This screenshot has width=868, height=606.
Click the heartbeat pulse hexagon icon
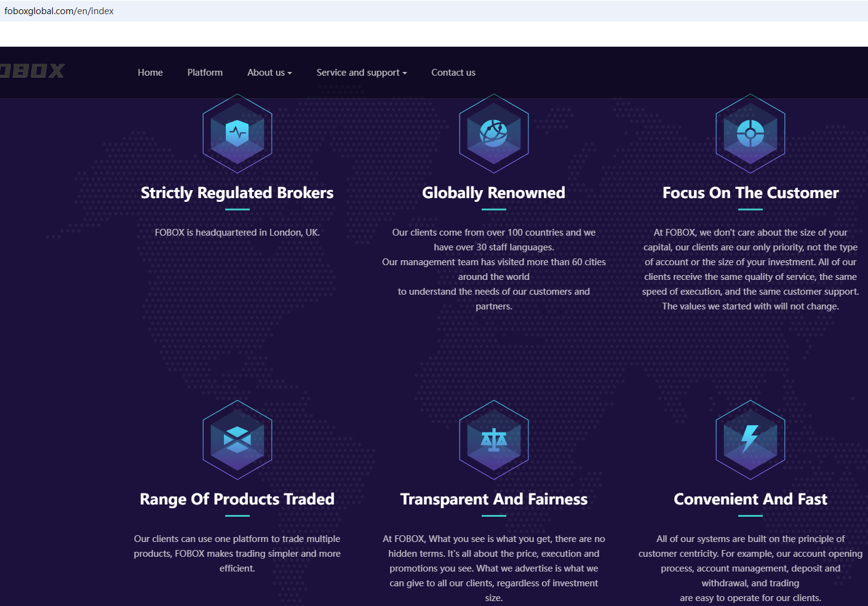(237, 134)
